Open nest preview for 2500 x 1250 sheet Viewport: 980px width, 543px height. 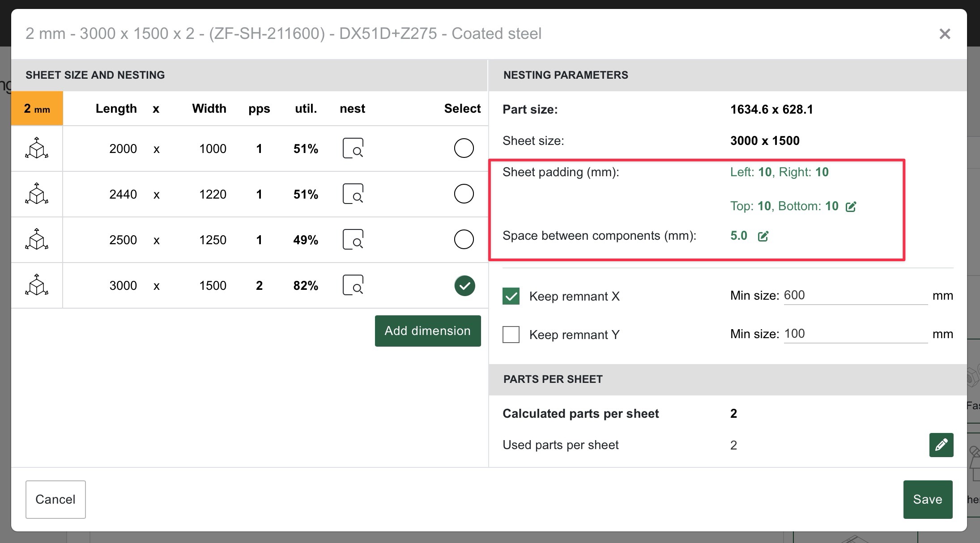[353, 239]
